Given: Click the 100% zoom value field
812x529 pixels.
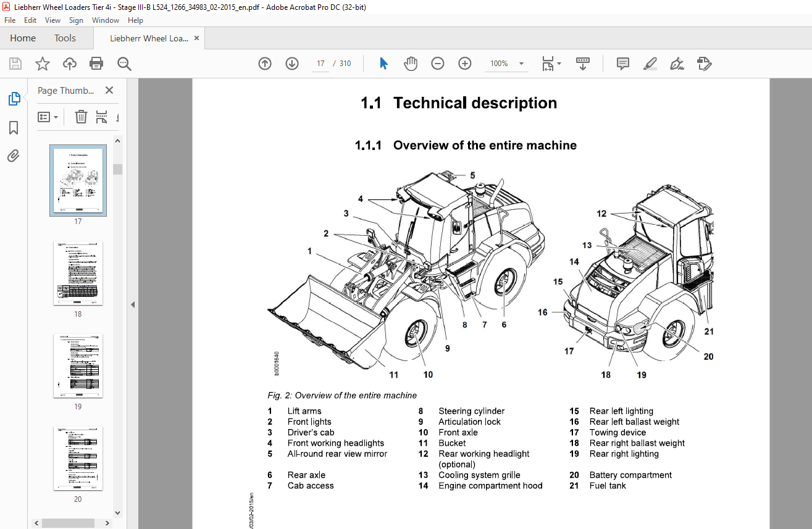Looking at the screenshot, I should click(x=499, y=64).
